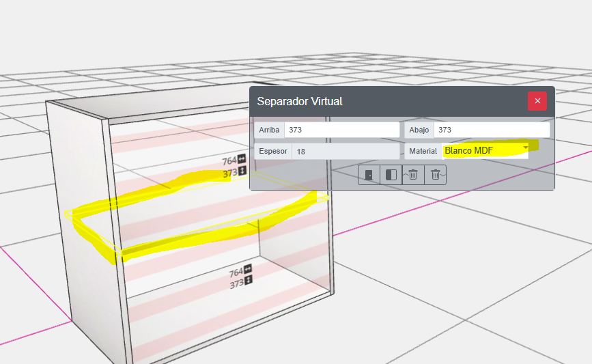Image resolution: width=592 pixels, height=364 pixels.
Task: Click the height arrow icon of upper compartment
Action: tap(242, 171)
